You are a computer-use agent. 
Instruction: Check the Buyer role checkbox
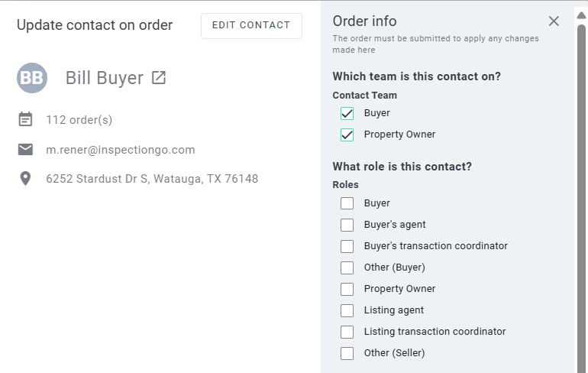click(x=347, y=203)
